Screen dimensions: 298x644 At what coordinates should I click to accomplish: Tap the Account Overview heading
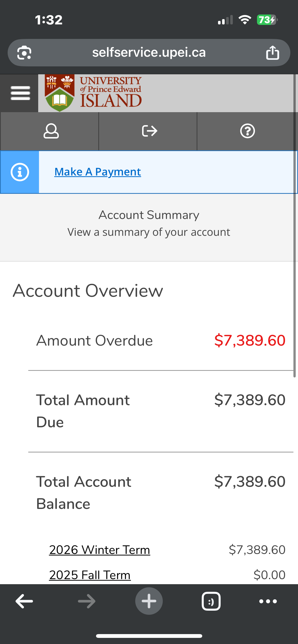click(x=88, y=291)
